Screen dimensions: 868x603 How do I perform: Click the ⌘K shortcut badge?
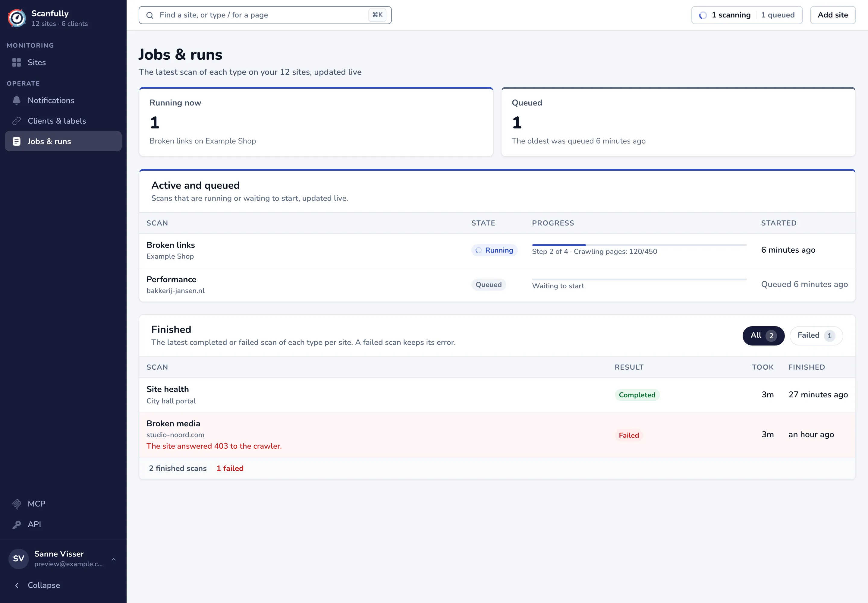tap(377, 15)
